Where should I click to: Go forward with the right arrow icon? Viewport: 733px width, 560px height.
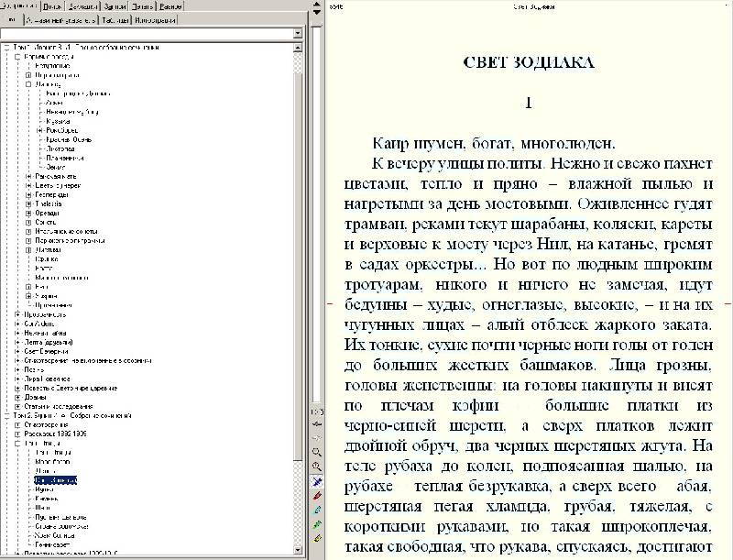tap(317, 438)
